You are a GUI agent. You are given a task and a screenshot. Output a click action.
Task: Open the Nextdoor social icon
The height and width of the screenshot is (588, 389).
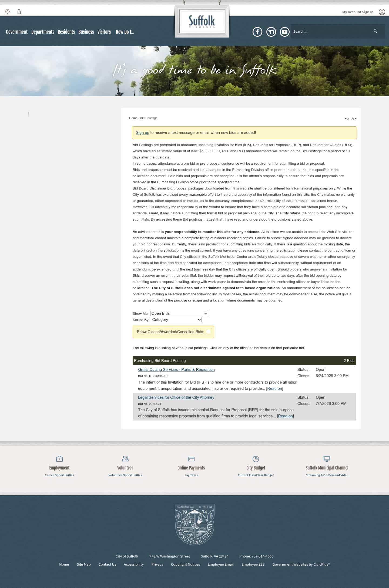coord(271,32)
